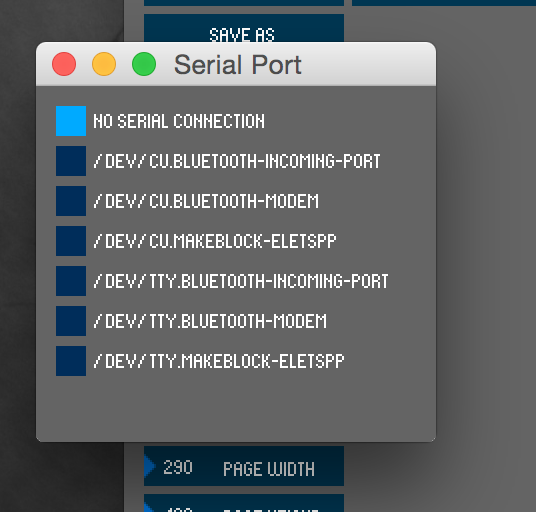Click /dev/tty.Makeblock-ELETSPP label text

pos(219,361)
